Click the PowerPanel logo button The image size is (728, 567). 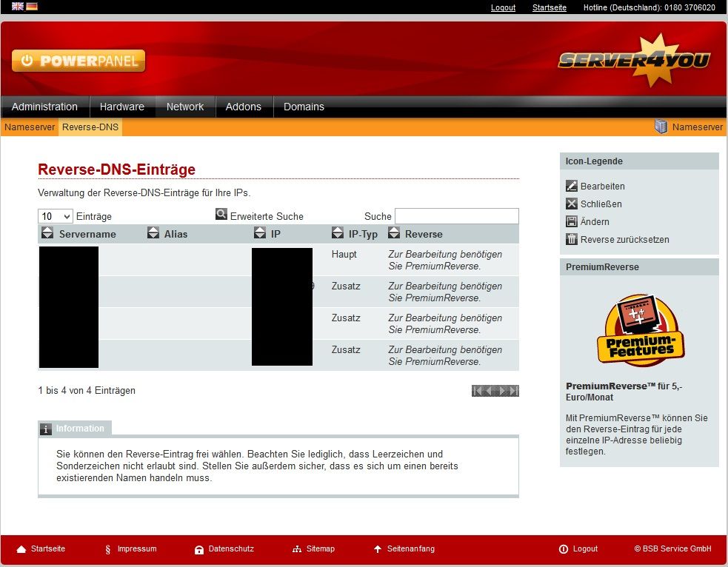point(79,61)
